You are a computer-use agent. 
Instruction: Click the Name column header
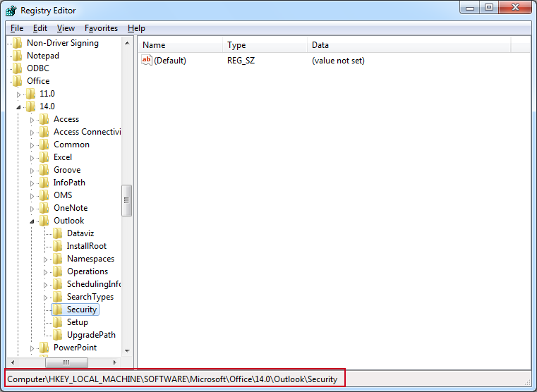[x=181, y=45]
